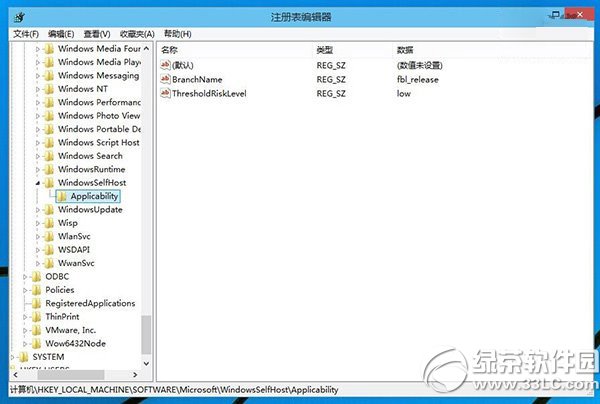Click the ThinPrint folder icon
This screenshot has height=404, width=600.
(36, 317)
